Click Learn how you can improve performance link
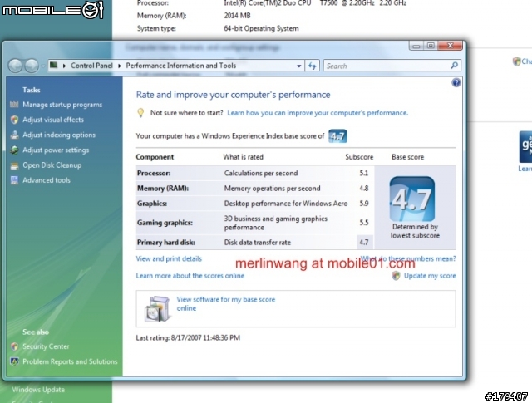Viewport: 532px width, 403px height. click(x=318, y=113)
